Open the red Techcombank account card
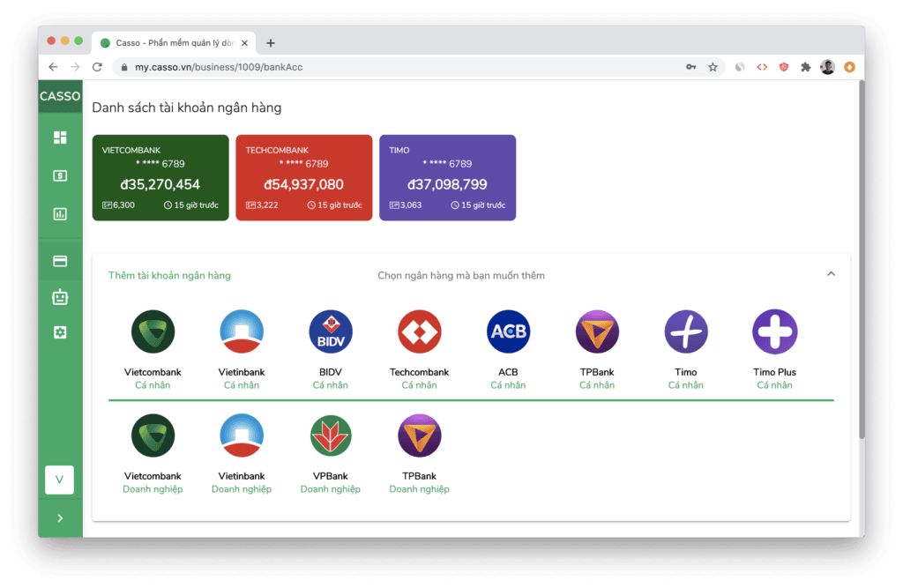 pyautogui.click(x=304, y=177)
